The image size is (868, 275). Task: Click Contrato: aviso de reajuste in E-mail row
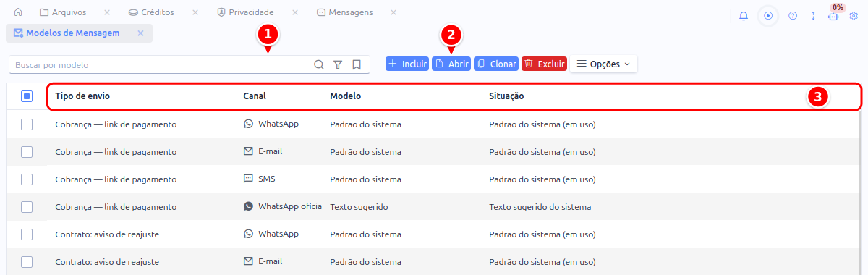click(x=107, y=262)
